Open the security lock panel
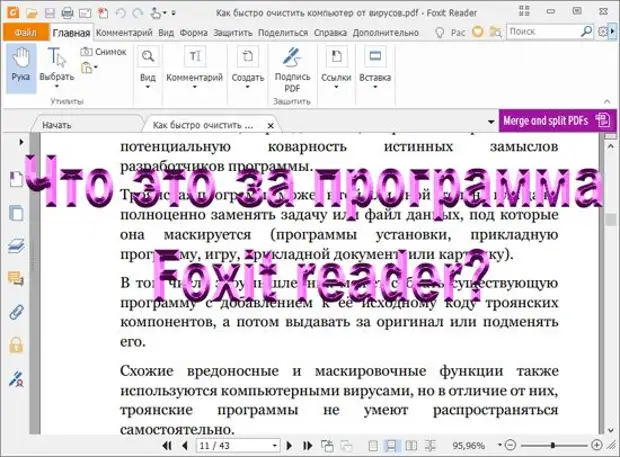 (x=15, y=345)
